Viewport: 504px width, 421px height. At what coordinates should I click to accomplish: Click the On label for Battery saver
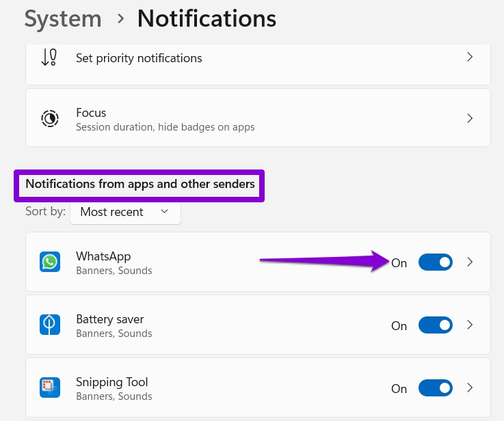tap(399, 326)
